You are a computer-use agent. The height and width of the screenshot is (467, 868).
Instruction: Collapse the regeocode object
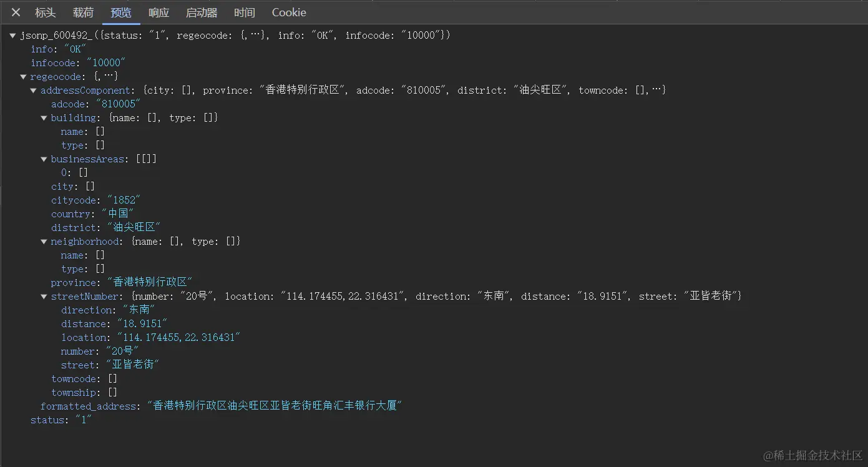pyautogui.click(x=23, y=77)
